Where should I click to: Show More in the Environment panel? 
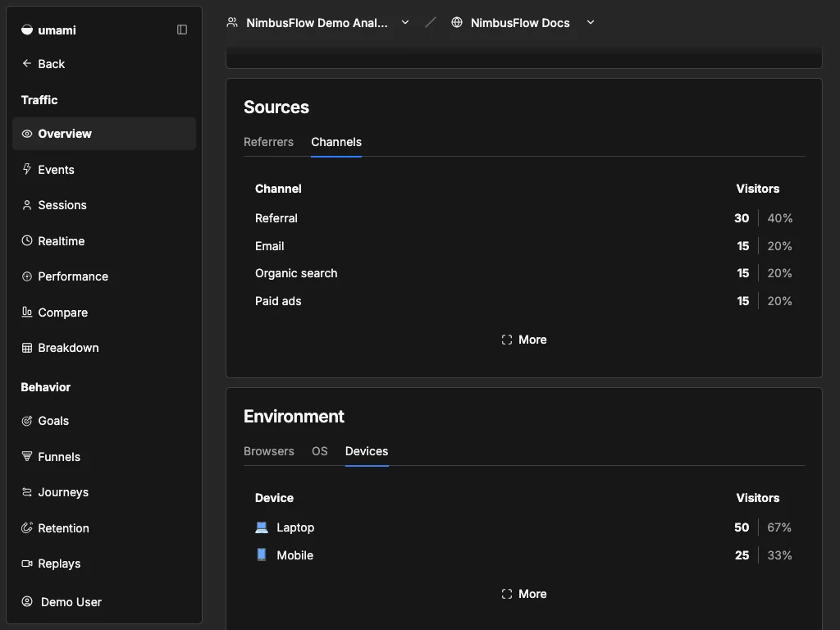click(x=524, y=594)
